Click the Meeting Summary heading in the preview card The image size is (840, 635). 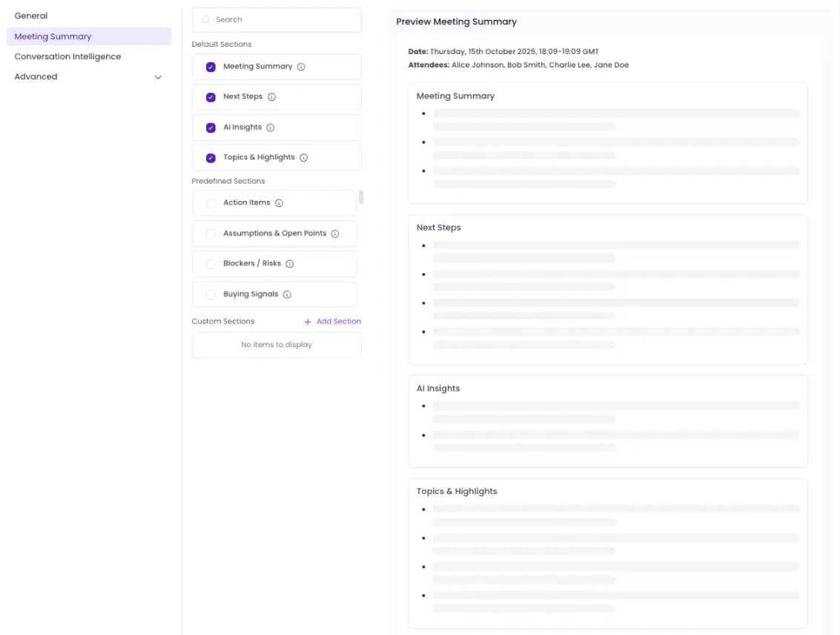click(455, 96)
